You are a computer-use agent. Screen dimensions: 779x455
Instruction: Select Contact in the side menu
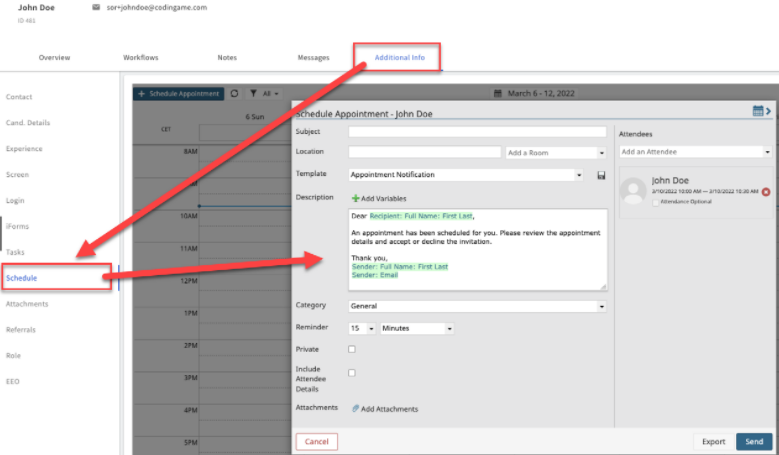coord(19,97)
